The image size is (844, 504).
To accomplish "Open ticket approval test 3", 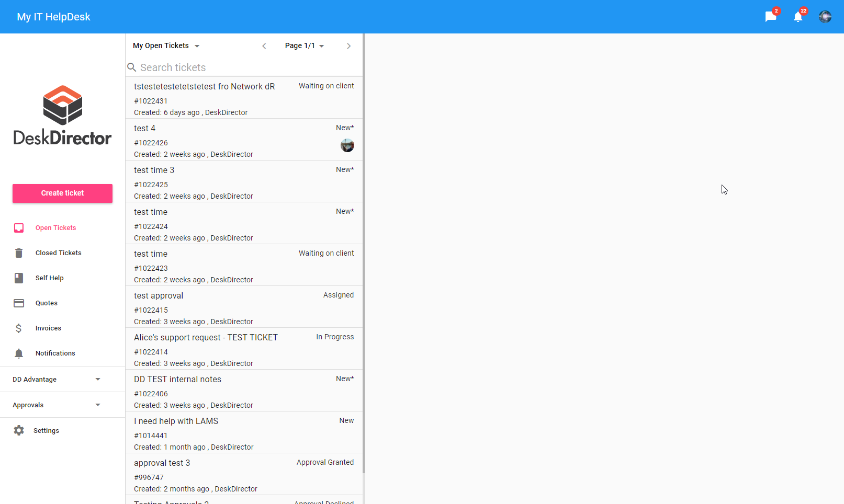I will click(x=244, y=474).
